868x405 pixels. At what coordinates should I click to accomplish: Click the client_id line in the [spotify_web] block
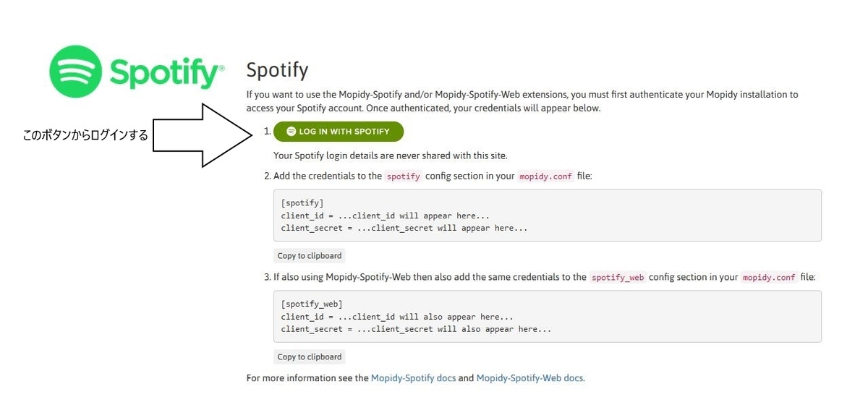click(x=397, y=317)
